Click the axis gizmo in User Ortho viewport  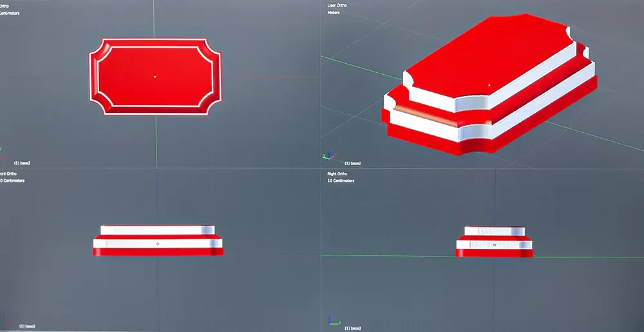pyautogui.click(x=329, y=155)
